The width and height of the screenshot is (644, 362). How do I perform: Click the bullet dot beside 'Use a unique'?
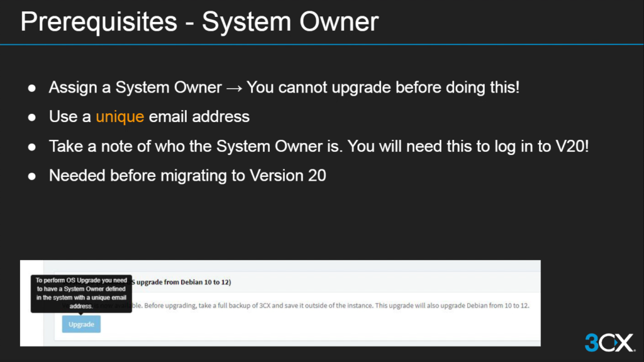tap(32, 117)
